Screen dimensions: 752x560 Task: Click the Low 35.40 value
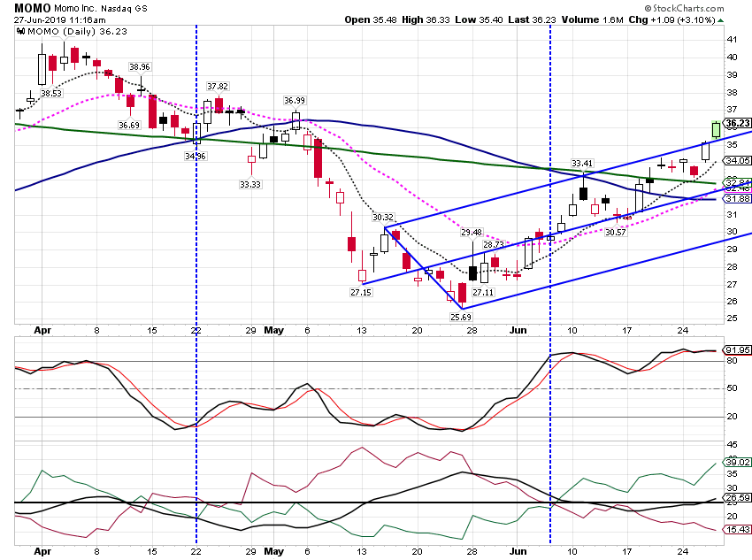tap(479, 19)
